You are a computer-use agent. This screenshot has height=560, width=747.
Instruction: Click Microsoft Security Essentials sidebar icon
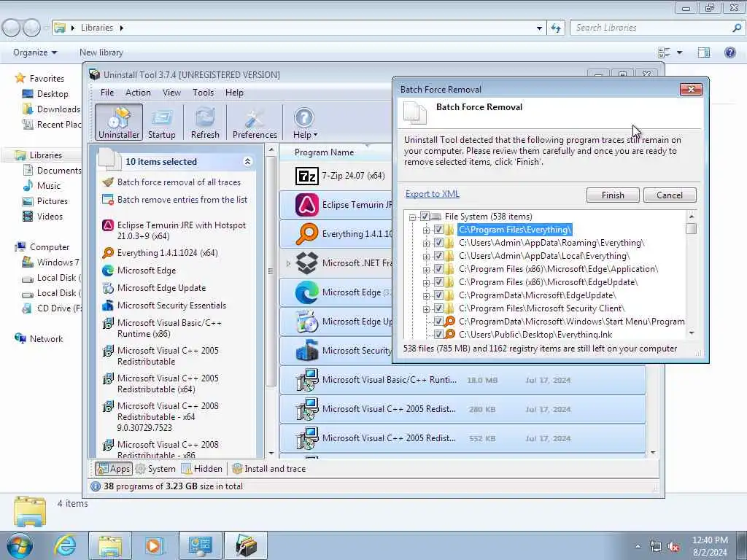108,306
